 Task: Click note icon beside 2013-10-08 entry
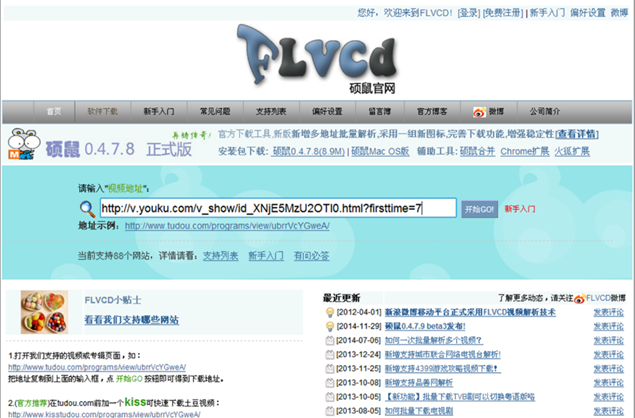coord(330,383)
